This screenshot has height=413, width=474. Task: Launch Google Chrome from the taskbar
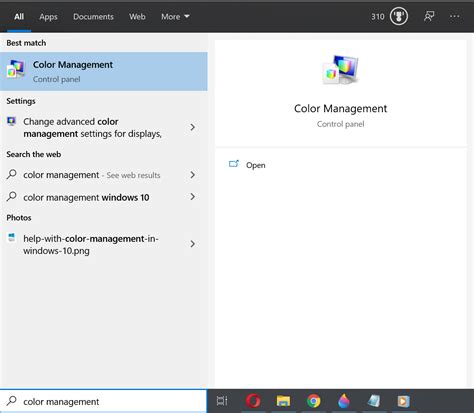[313, 401]
